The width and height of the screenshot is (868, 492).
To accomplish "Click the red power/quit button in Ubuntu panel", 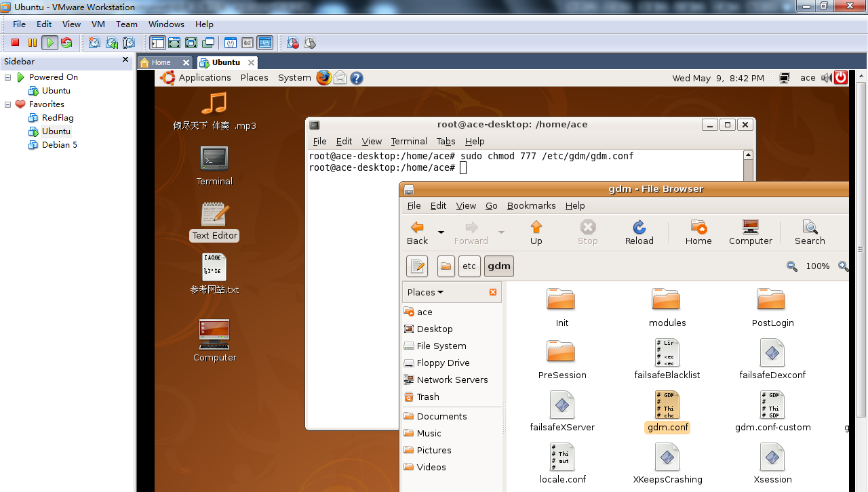I will click(841, 77).
